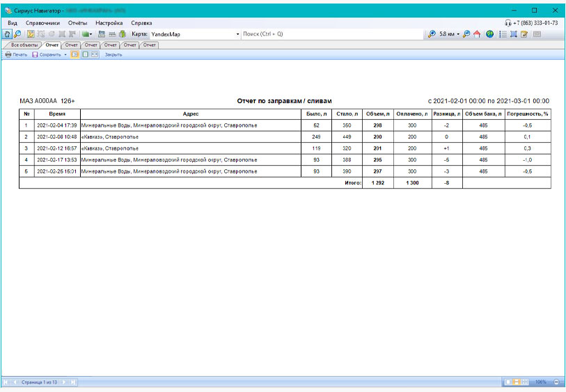
Task: Expand the 5.8 km scale dropdown
Action: click(458, 33)
